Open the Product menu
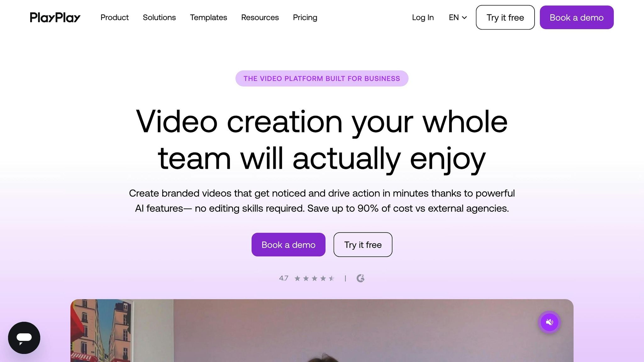Screen dimensions: 644x362 (x=114, y=18)
